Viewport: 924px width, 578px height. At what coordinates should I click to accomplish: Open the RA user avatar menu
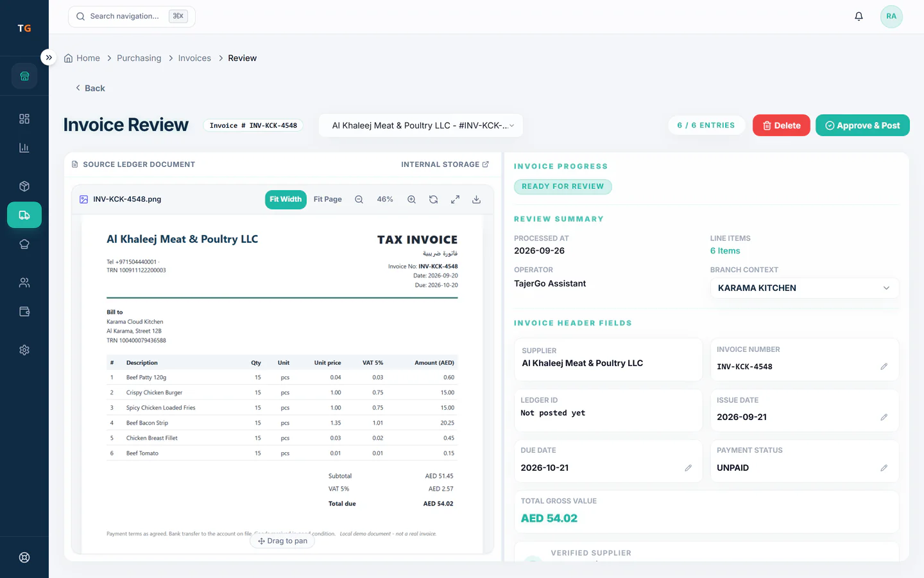[x=891, y=16]
